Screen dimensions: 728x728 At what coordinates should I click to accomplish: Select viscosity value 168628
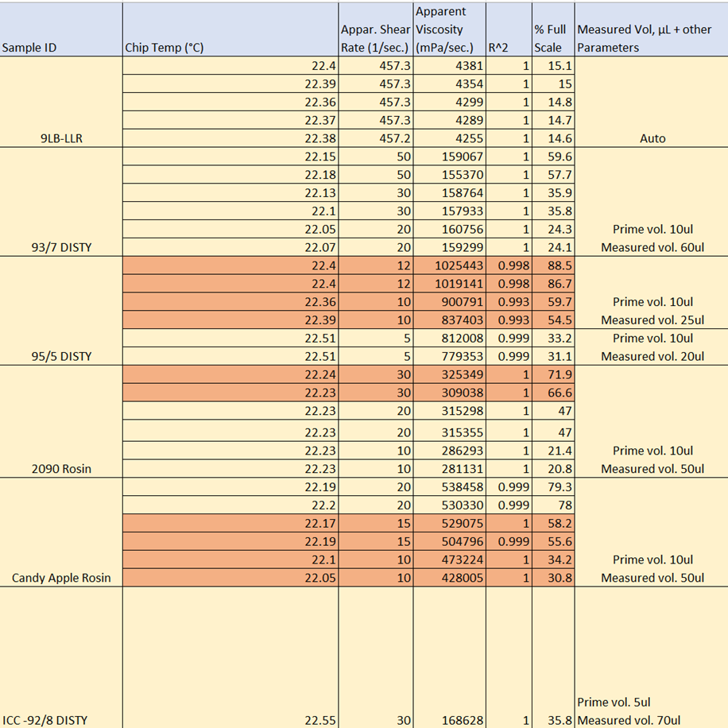(x=449, y=657)
